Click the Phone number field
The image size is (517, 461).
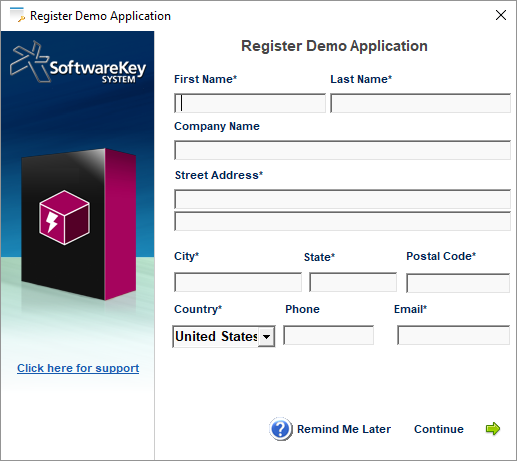point(328,335)
